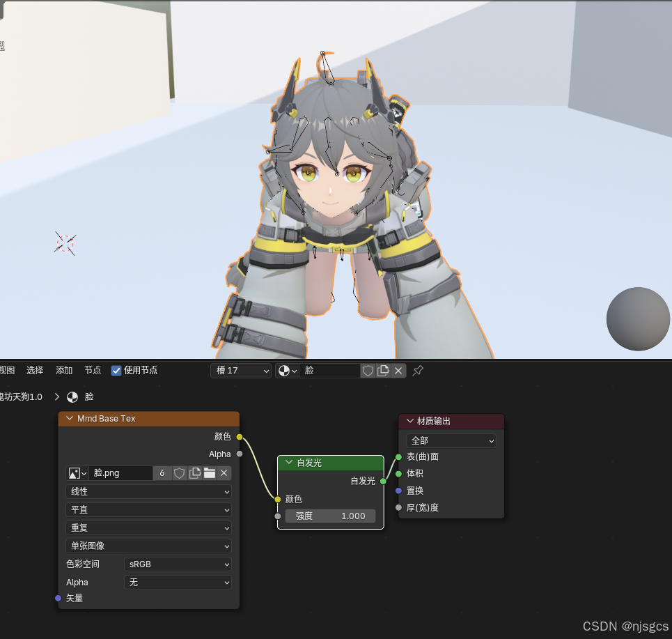Open the 选择 menu
The image size is (672, 639).
[x=35, y=371]
